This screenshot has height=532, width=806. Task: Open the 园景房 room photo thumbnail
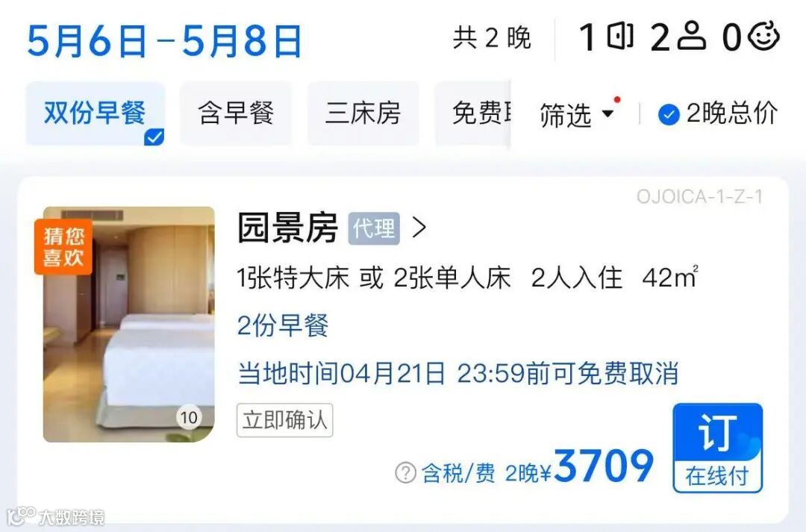[129, 325]
